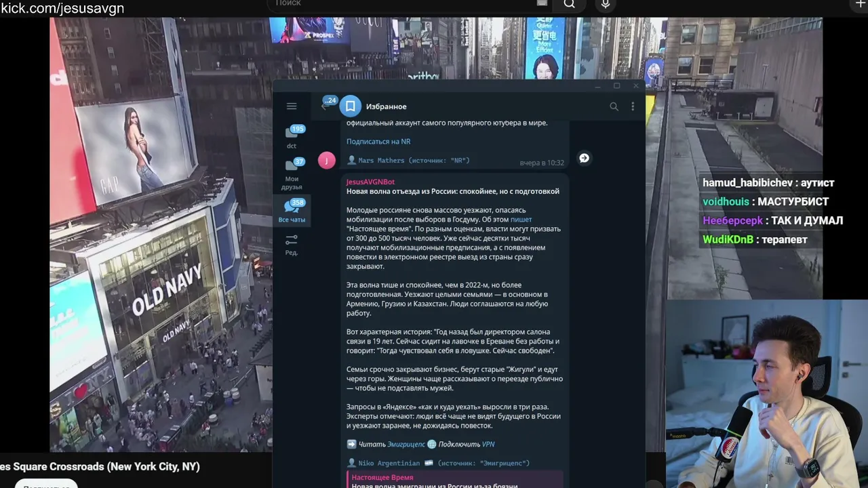Open the three-dot chat options menu

[x=633, y=106]
